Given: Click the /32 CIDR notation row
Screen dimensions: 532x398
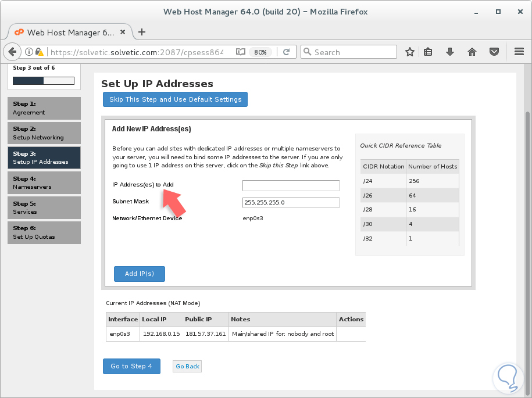Looking at the screenshot, I should pos(409,239).
